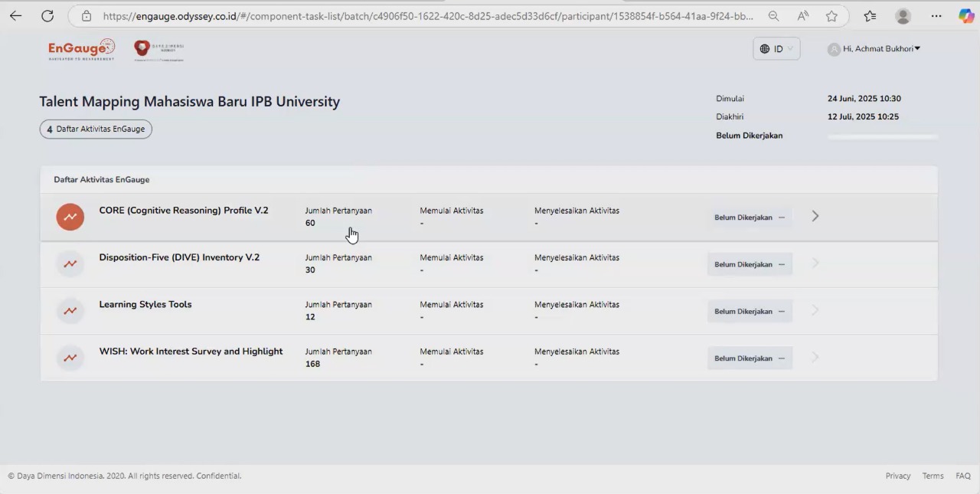Open browser settings and more menu

click(936, 16)
